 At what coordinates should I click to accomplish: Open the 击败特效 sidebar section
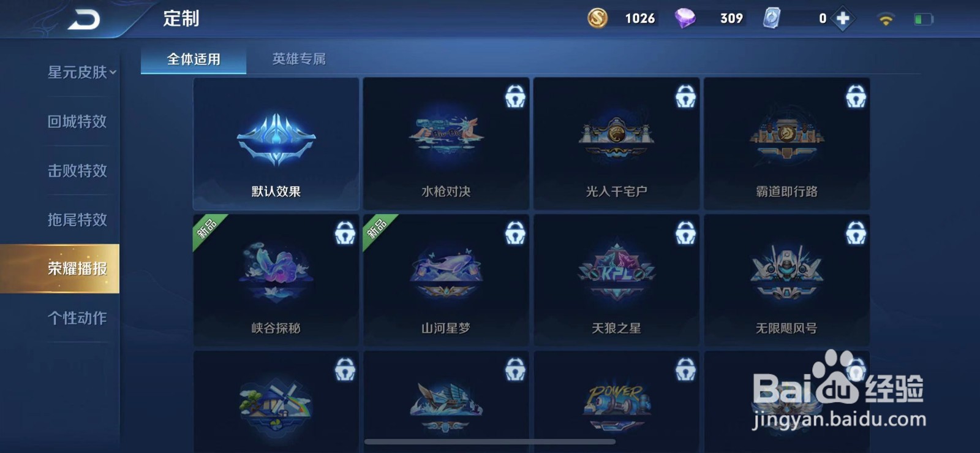tap(77, 170)
